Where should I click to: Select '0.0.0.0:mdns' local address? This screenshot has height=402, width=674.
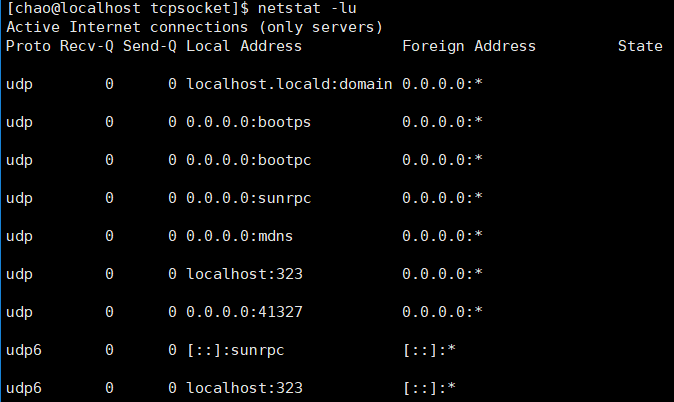(239, 236)
